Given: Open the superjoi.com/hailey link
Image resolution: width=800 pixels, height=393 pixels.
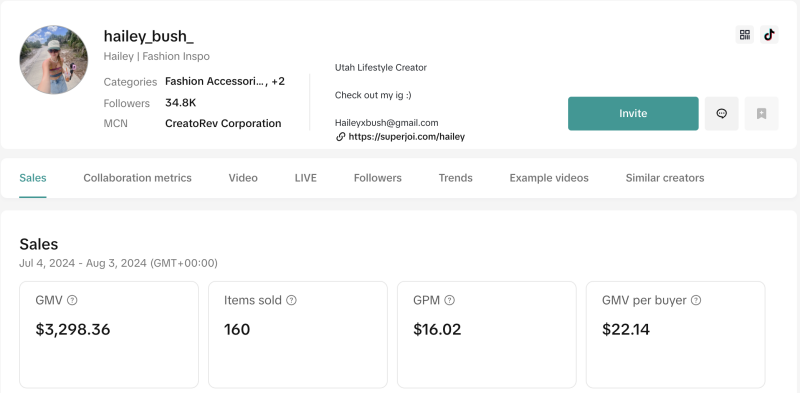Looking at the screenshot, I should click(407, 137).
